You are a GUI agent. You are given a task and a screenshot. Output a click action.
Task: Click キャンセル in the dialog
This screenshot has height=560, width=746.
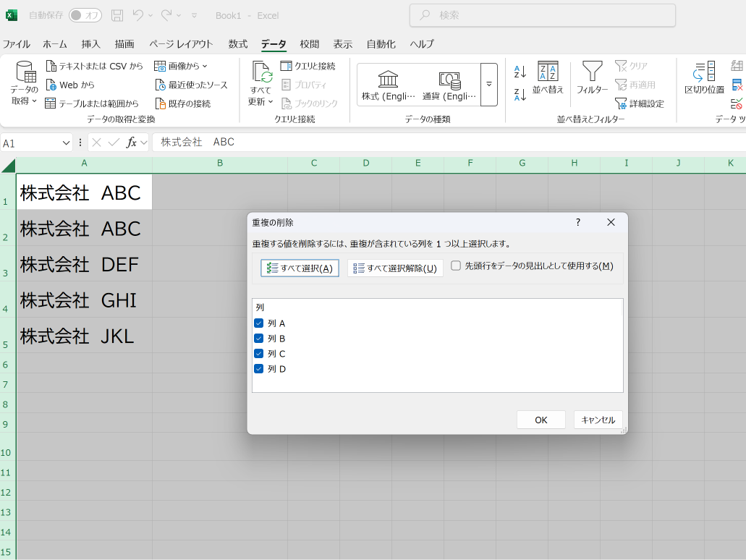[598, 420]
